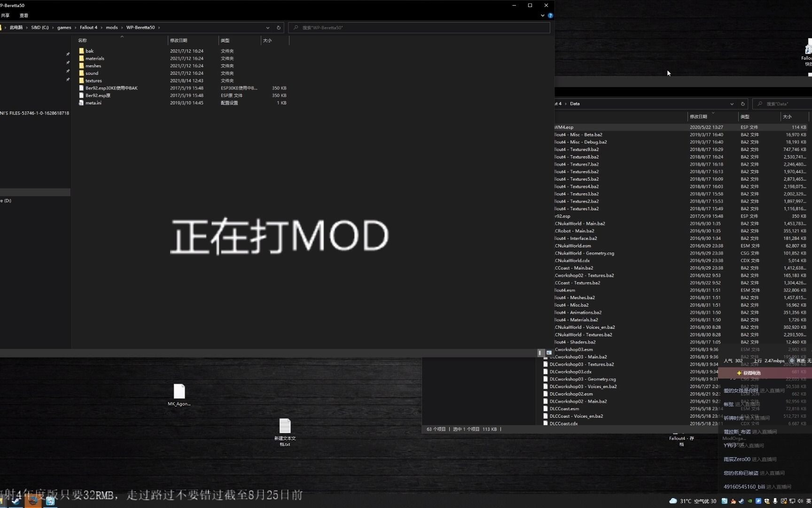Navigate to games in breadcrumb
Image resolution: width=812 pixels, height=508 pixels.
pos(64,28)
